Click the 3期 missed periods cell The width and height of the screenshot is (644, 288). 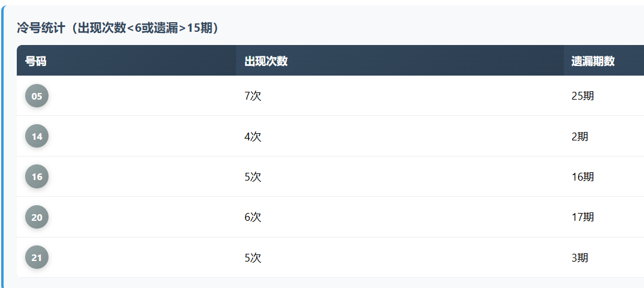(579, 257)
